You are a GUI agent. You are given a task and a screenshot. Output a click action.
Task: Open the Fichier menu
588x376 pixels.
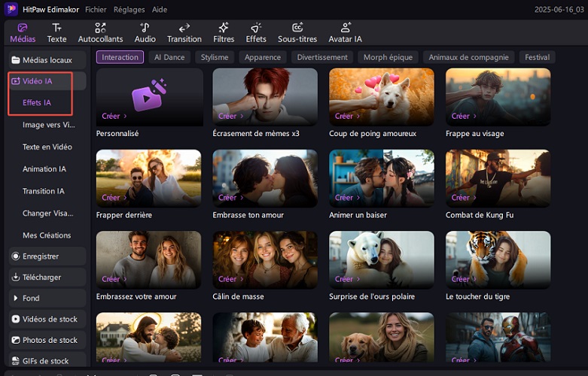coord(96,10)
